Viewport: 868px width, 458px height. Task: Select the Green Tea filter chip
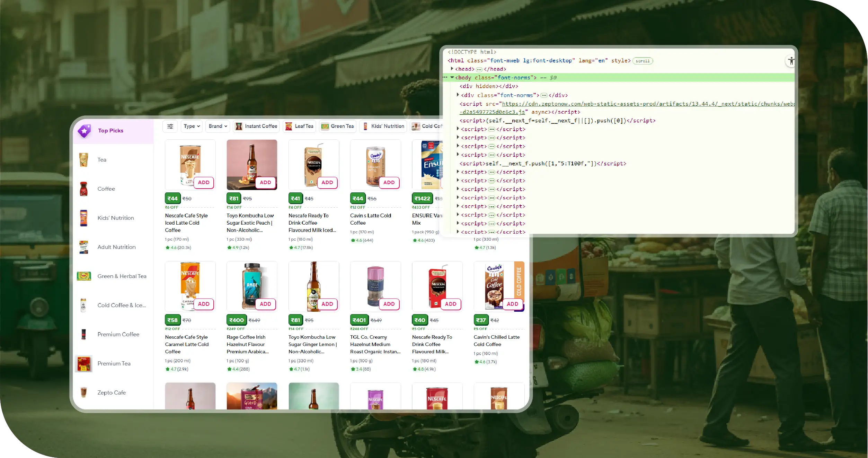337,126
